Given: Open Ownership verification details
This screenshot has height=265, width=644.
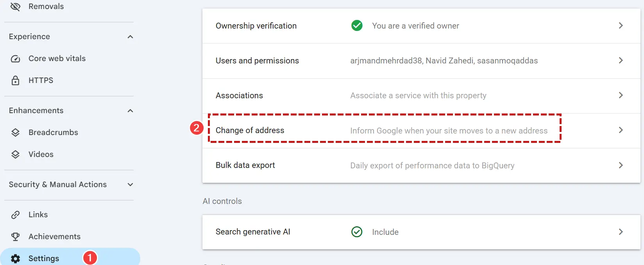Looking at the screenshot, I should point(421,26).
